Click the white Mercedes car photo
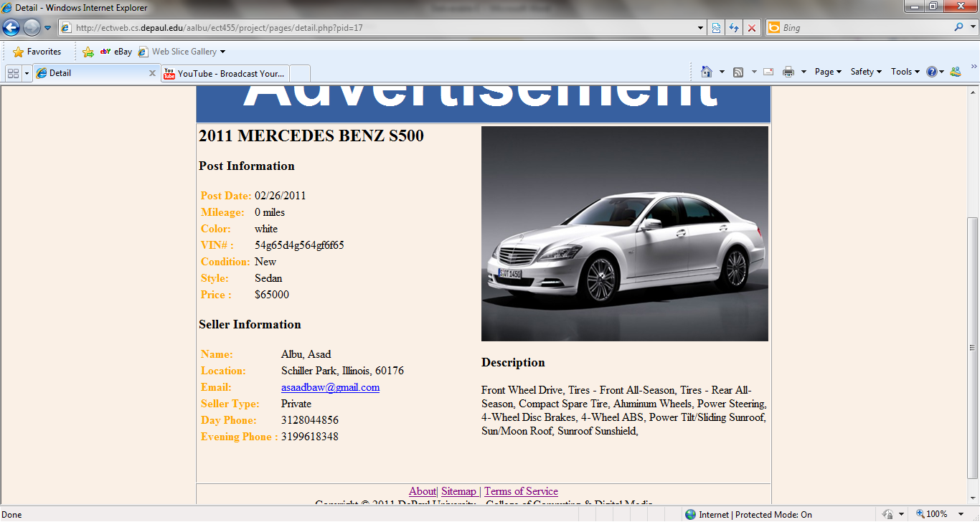980x522 pixels. tap(625, 234)
